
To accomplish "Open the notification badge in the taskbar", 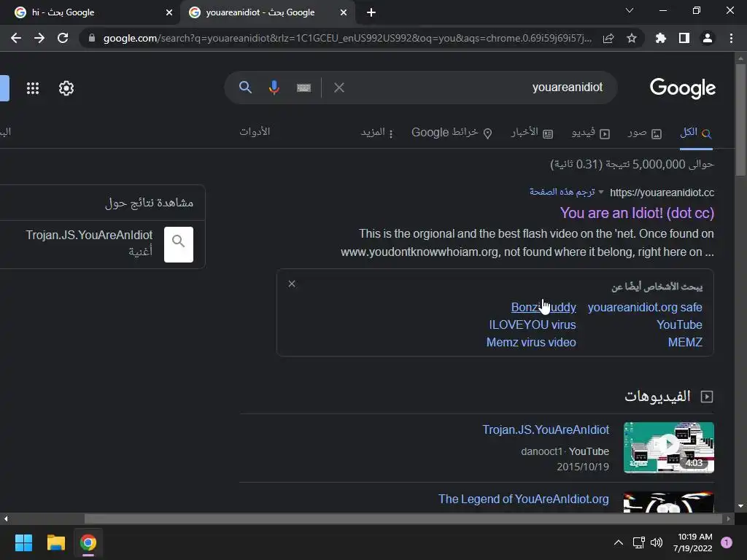I will pyautogui.click(x=727, y=542).
